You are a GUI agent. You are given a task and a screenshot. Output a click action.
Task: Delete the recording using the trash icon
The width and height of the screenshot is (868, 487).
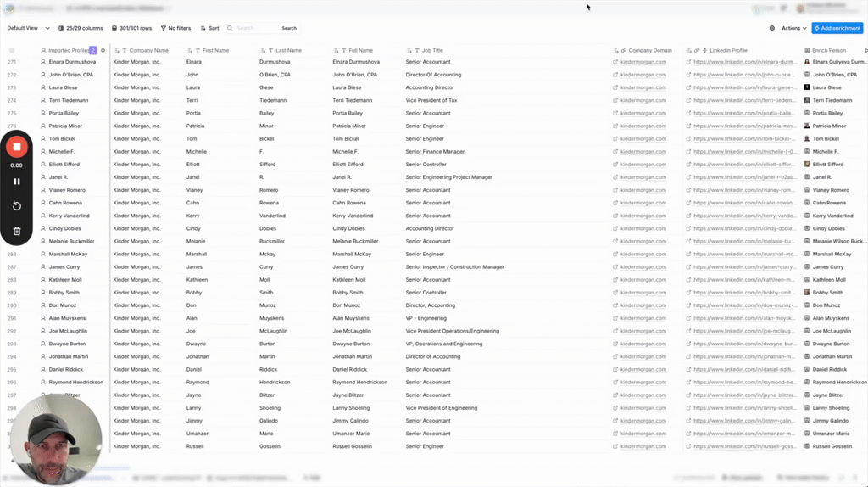[x=16, y=231]
